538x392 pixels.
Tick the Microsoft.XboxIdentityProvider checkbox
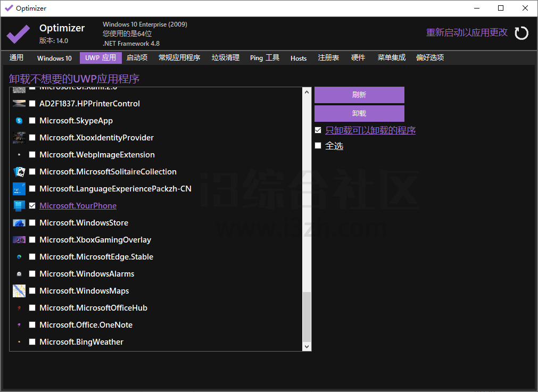coord(32,138)
